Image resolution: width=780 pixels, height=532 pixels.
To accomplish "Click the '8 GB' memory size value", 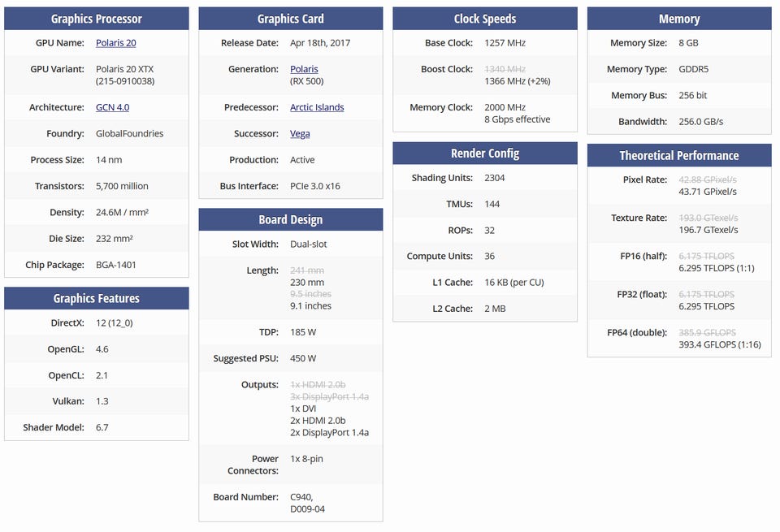I will (x=688, y=43).
